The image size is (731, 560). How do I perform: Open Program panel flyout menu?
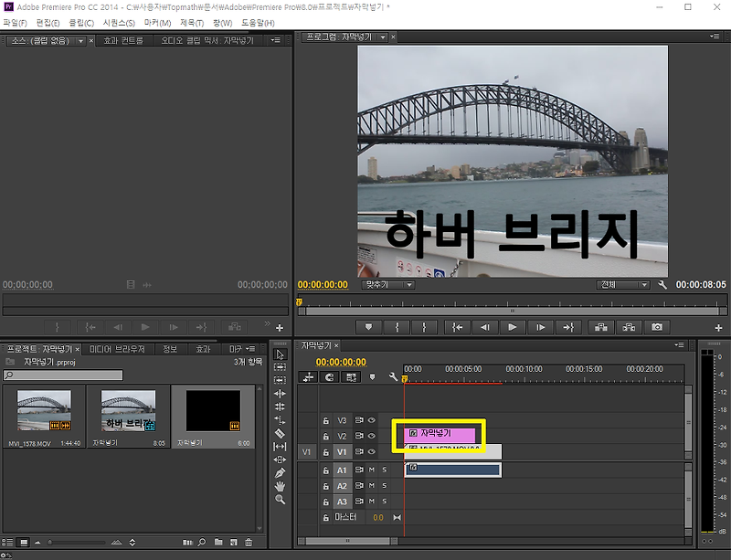[715, 37]
